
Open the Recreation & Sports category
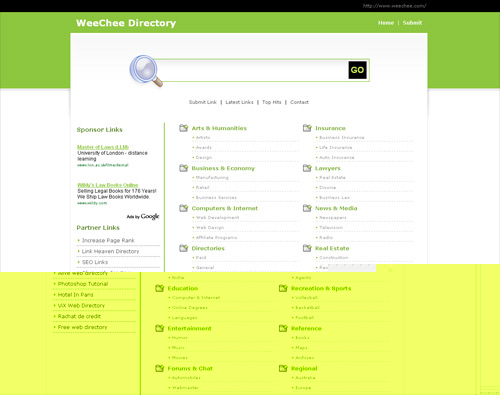(x=321, y=288)
